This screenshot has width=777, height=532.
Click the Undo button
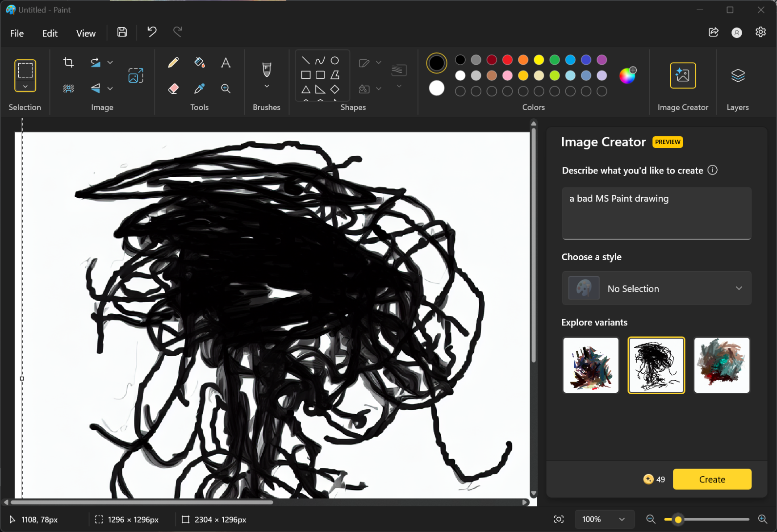click(x=152, y=32)
